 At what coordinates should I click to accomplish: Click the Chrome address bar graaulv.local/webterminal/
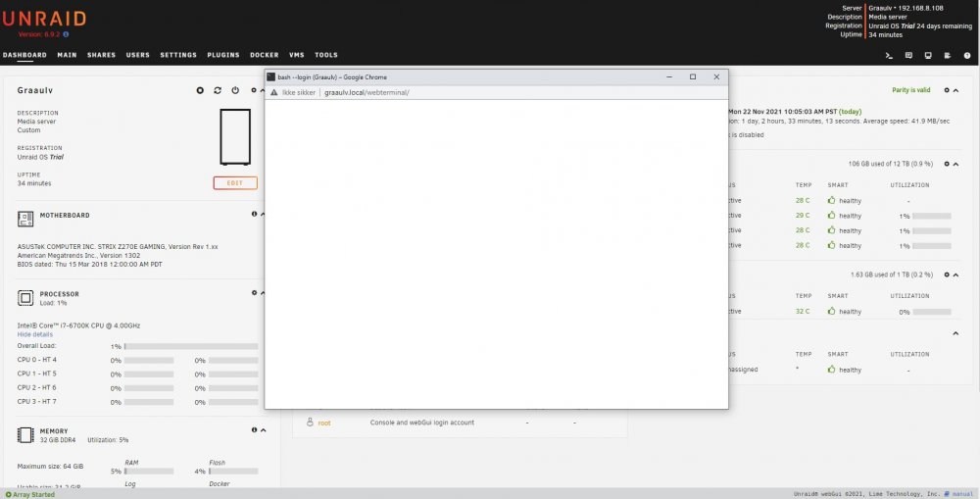(x=367, y=92)
